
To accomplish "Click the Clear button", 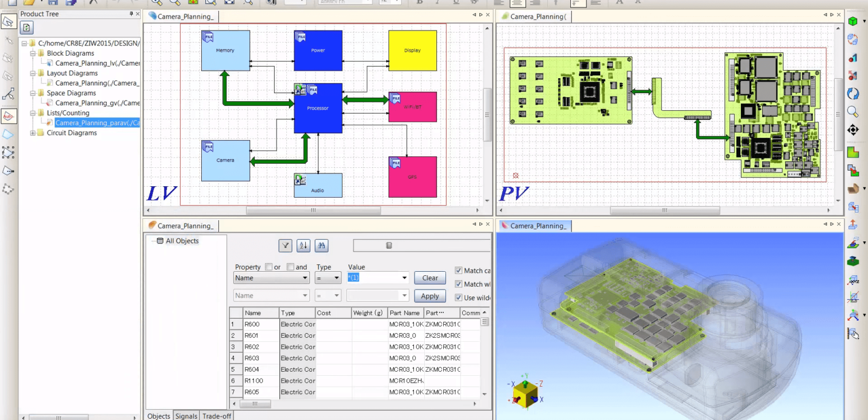I will click(430, 278).
